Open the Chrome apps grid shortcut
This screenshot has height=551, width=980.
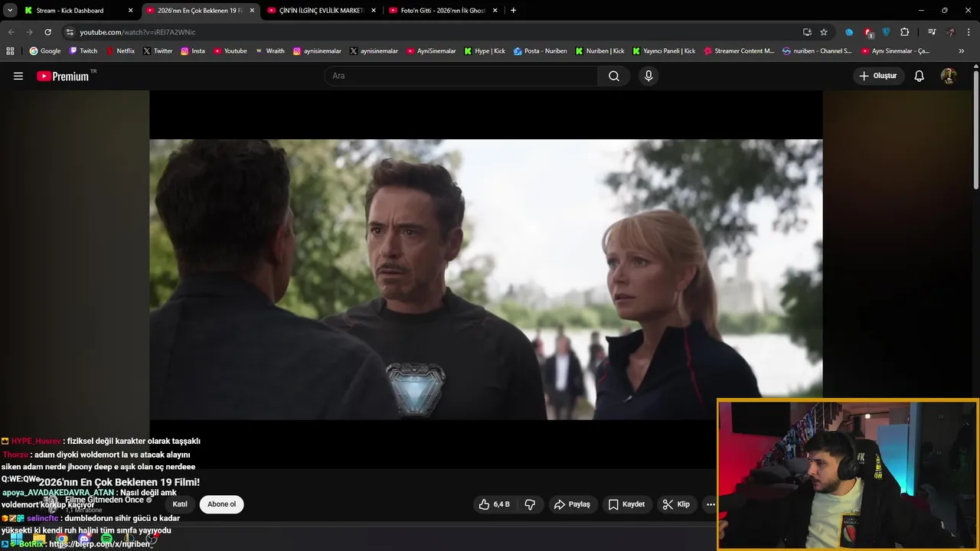click(10, 51)
